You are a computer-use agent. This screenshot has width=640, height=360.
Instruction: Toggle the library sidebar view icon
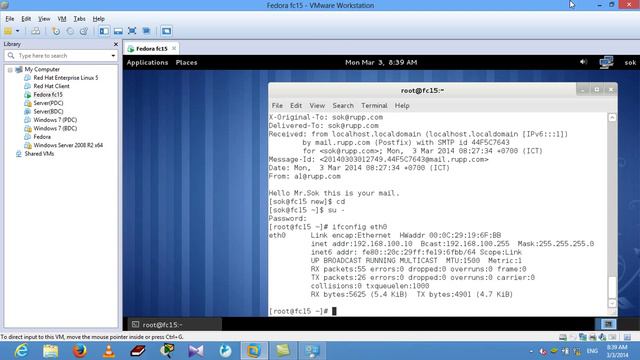[x=104, y=31]
